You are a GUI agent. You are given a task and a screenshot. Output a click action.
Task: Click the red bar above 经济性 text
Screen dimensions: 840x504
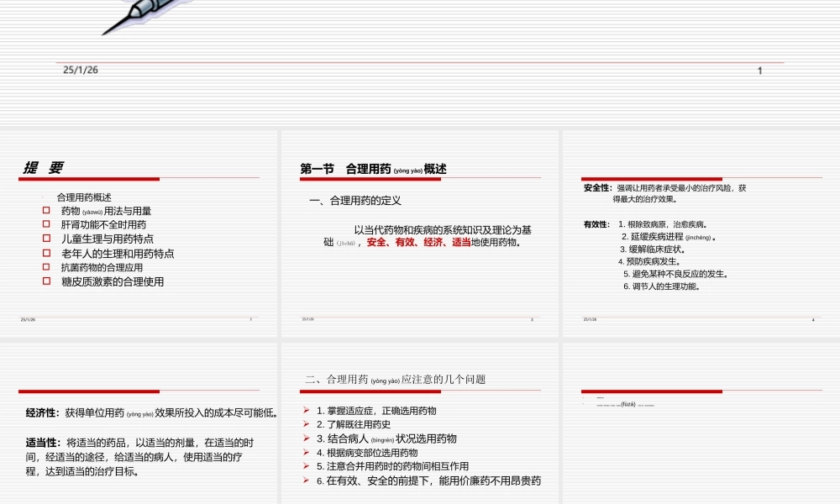[88, 391]
